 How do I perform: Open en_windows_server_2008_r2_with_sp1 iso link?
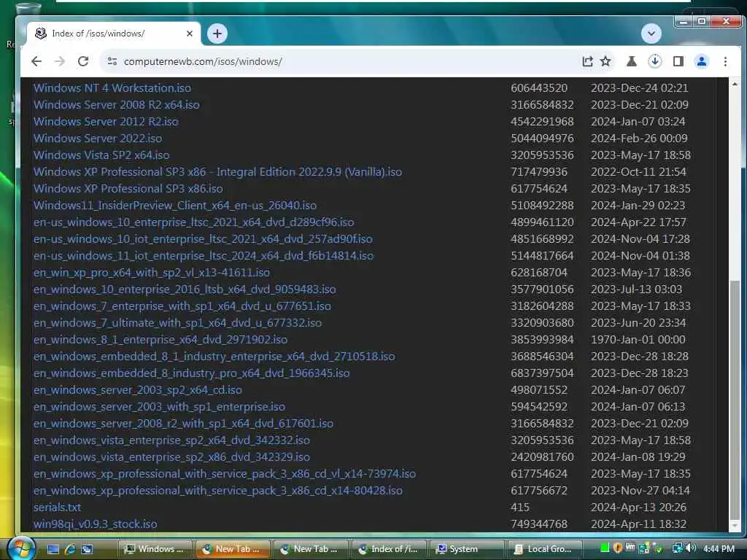point(183,424)
